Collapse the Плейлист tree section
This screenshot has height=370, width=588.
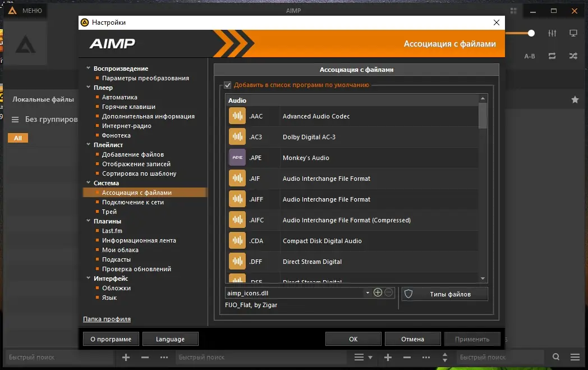click(88, 144)
